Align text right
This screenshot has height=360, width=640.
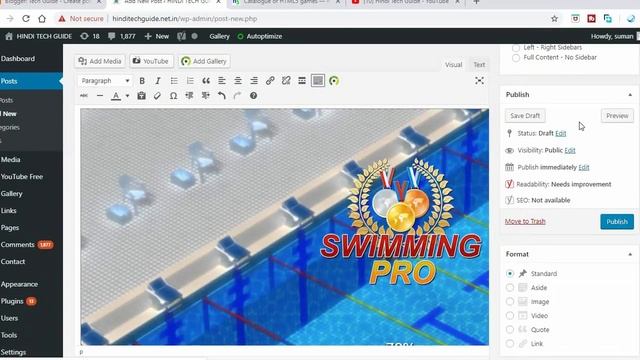[x=254, y=81]
